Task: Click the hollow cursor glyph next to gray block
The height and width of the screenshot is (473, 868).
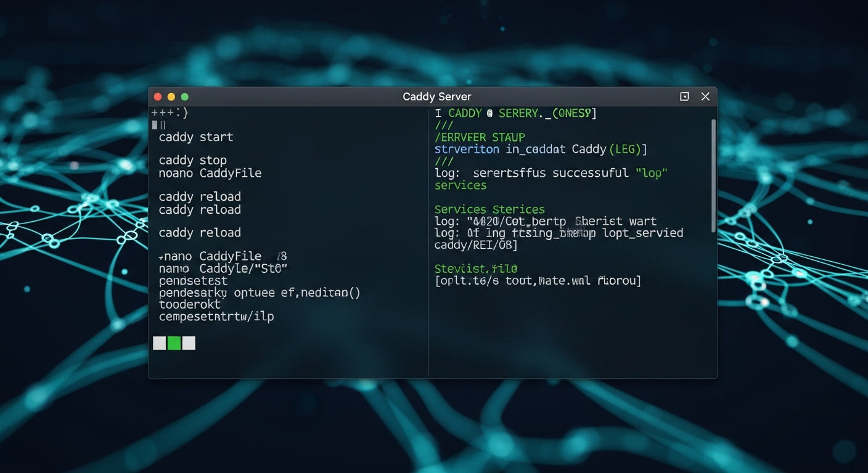Action: (x=162, y=125)
